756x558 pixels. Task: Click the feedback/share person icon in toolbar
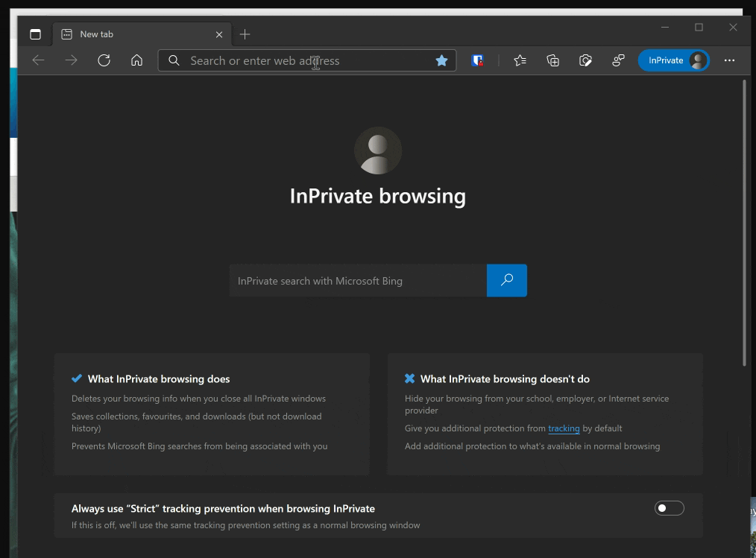click(x=618, y=60)
